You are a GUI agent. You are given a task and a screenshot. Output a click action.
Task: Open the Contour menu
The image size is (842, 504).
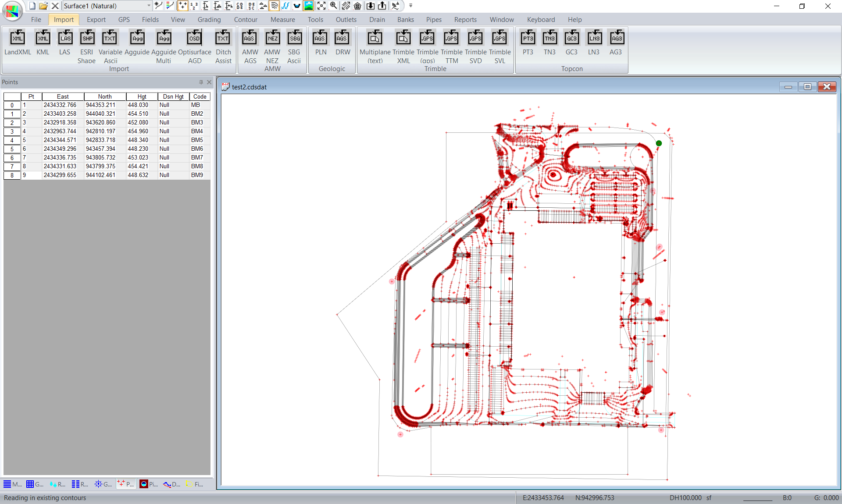coord(245,20)
